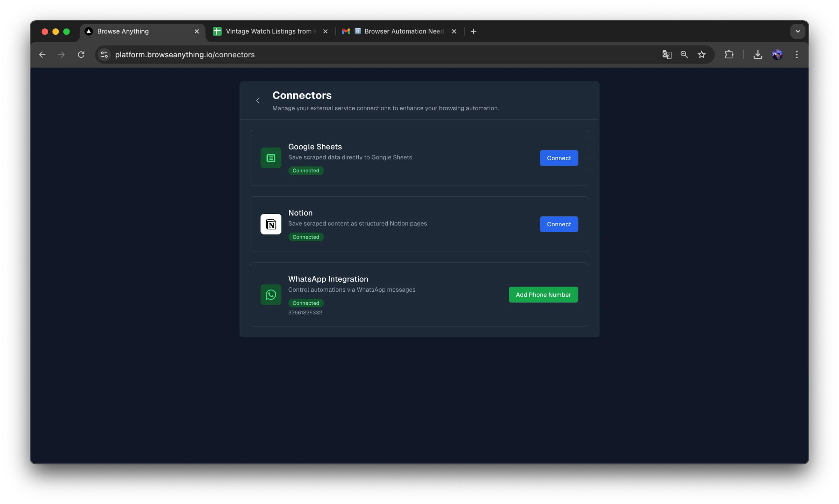Viewport: 839px width, 504px height.
Task: Open the Chrome three-dot menu
Action: [797, 54]
